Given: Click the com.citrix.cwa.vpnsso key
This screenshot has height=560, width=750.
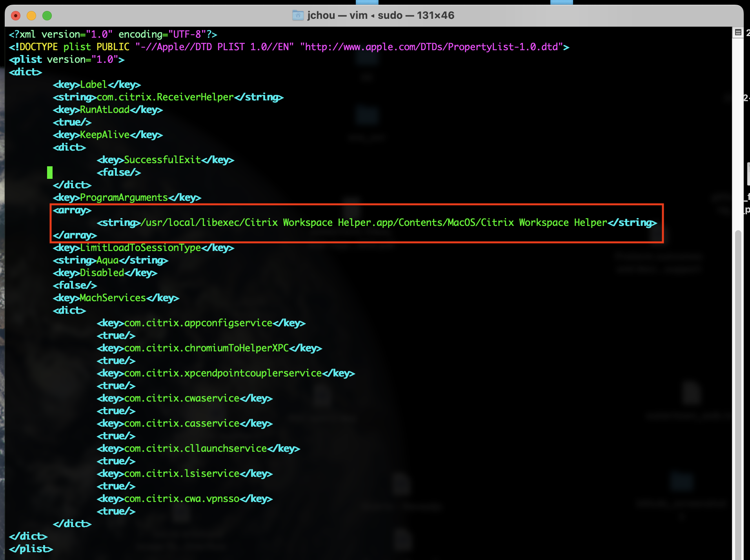Looking at the screenshot, I should point(185,499).
